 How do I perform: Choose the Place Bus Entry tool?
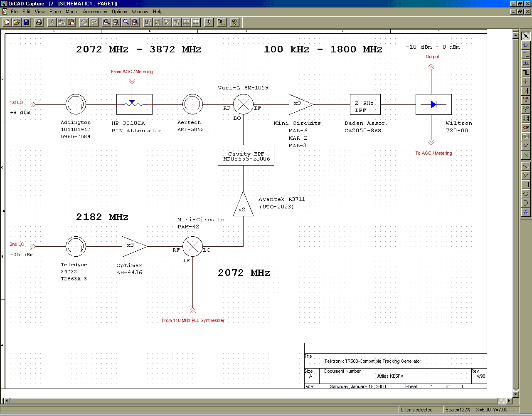(x=526, y=91)
